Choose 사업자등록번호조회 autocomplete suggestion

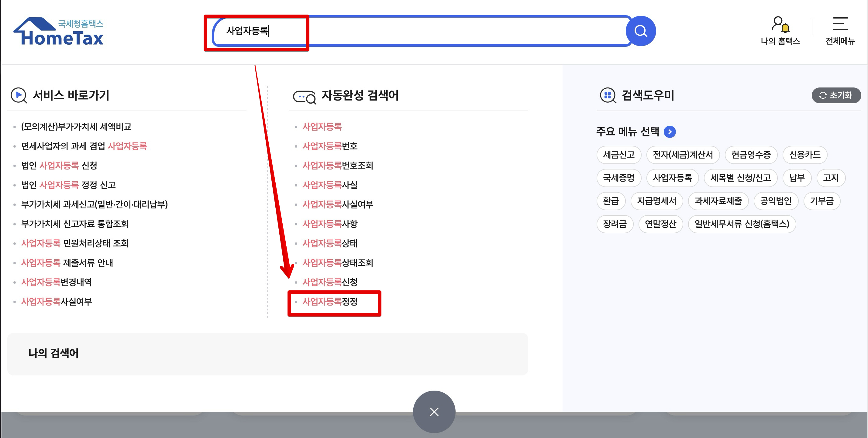point(337,165)
